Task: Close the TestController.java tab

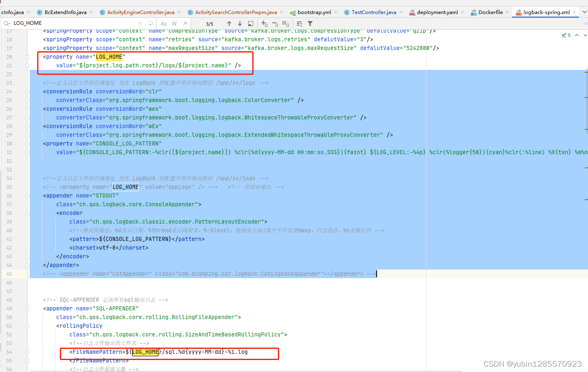Action: (401, 12)
